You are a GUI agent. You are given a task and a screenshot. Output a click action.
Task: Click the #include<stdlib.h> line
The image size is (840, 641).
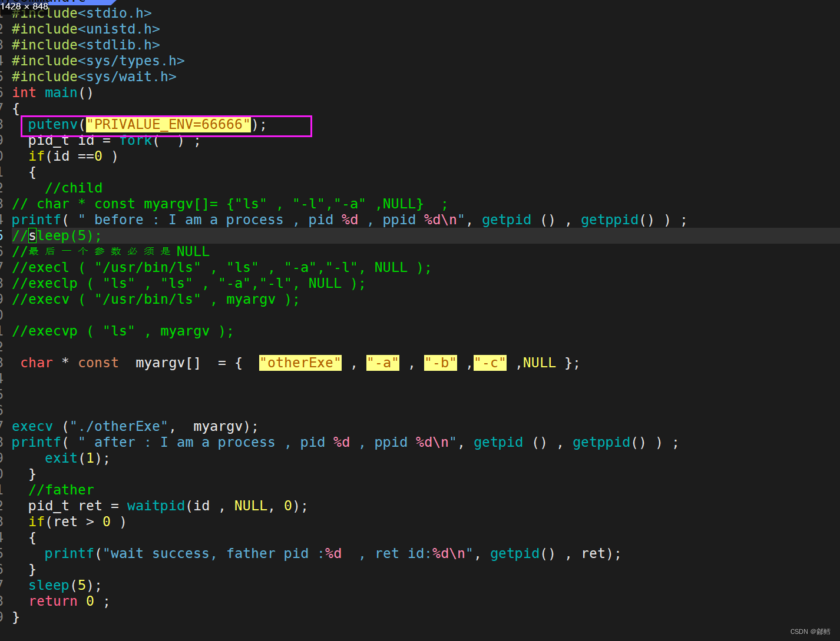85,45
